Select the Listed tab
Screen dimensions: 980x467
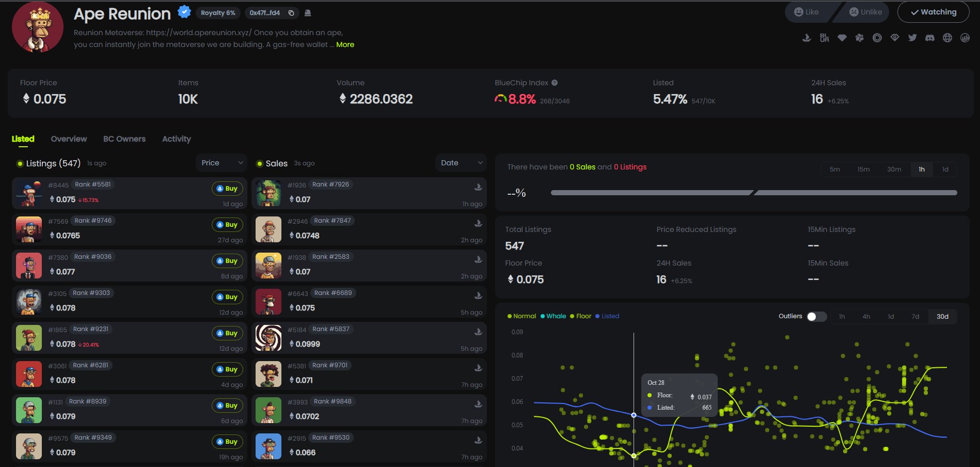click(23, 139)
